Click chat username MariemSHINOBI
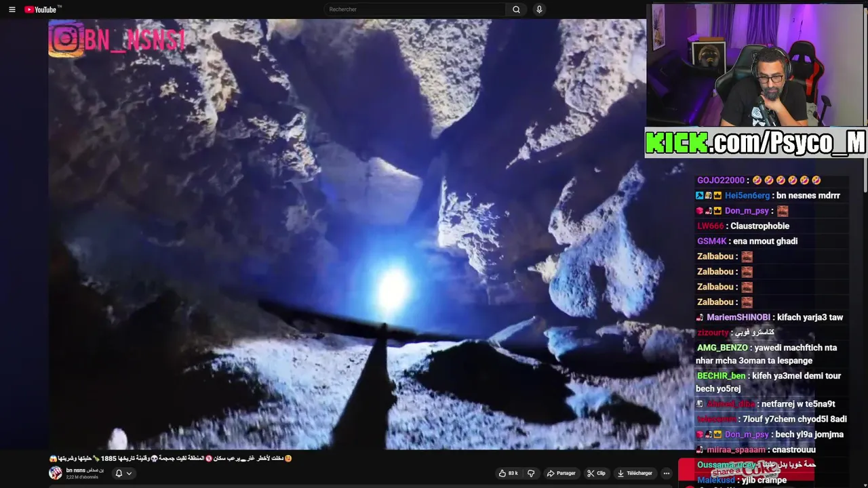The width and height of the screenshot is (868, 488). pos(738,317)
